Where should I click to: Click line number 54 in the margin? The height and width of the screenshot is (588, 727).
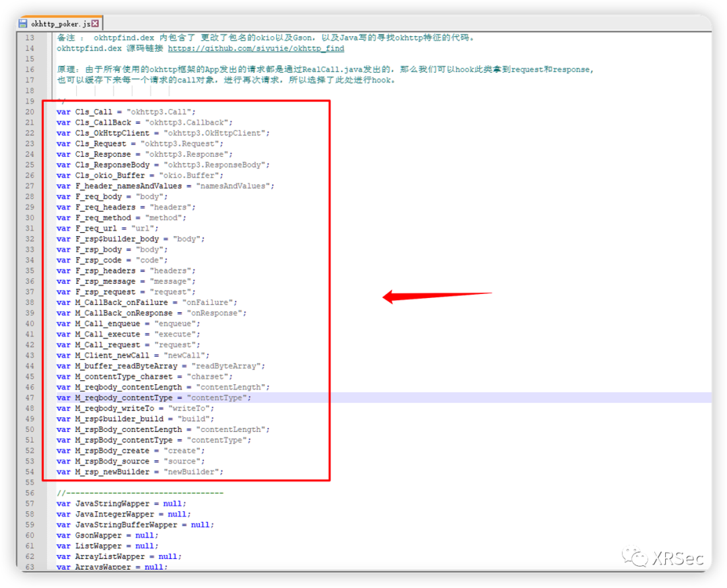tap(30, 472)
